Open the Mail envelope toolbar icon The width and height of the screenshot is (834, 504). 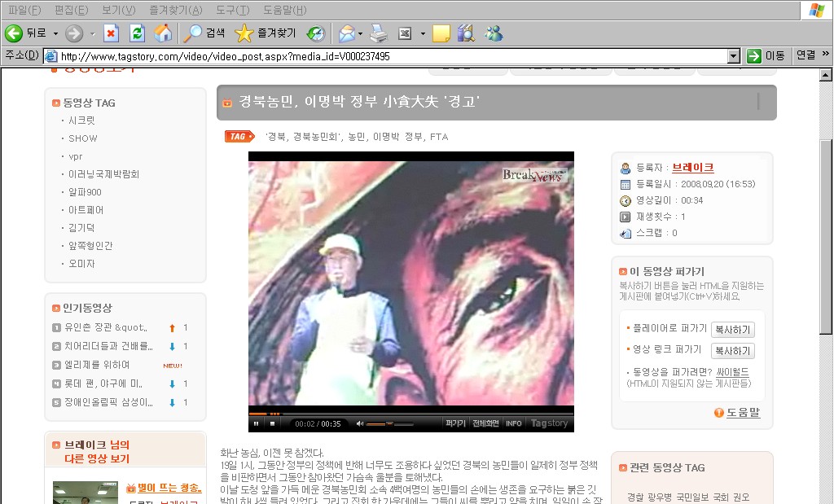tap(346, 33)
